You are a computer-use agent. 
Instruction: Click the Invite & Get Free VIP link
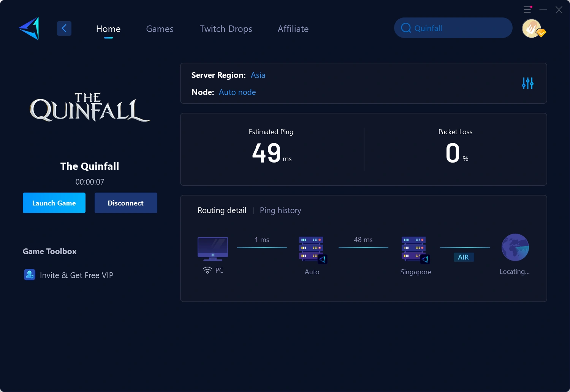(x=76, y=275)
